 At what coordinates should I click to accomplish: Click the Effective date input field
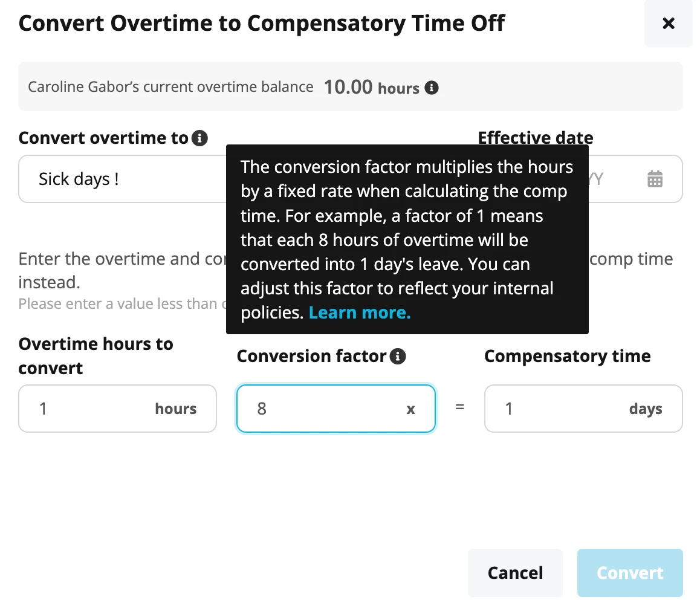(x=635, y=179)
